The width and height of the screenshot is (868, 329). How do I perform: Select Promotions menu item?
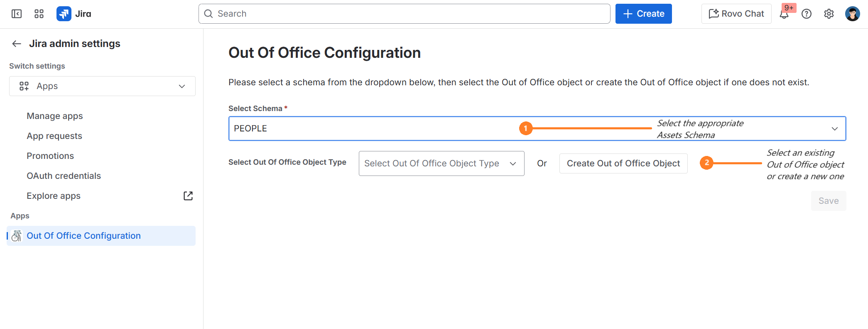point(50,156)
